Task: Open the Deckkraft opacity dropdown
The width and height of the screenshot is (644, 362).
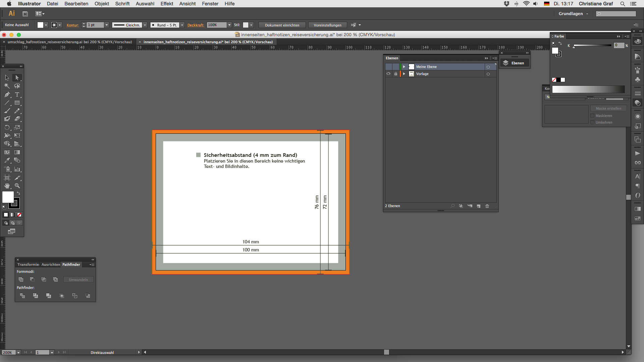Action: click(x=229, y=25)
